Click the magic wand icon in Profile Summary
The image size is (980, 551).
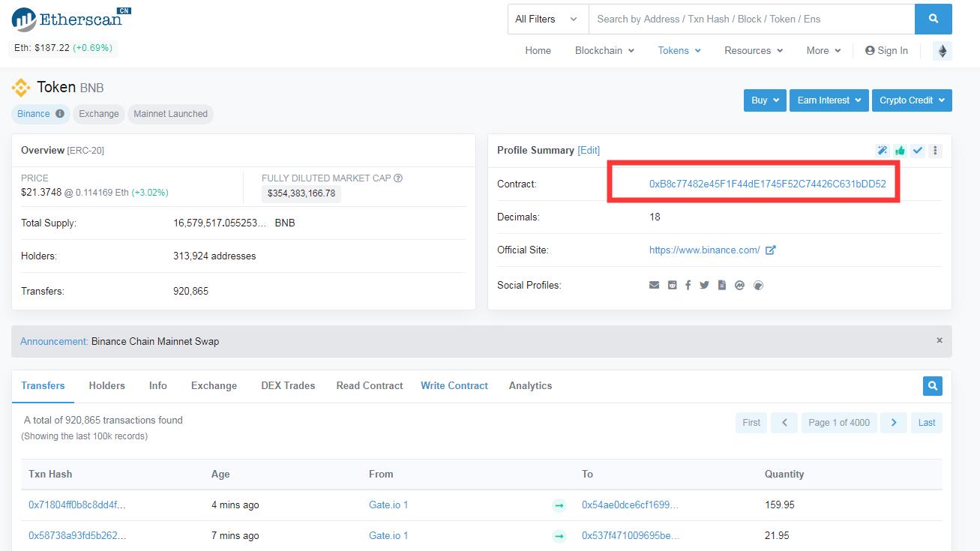[x=882, y=151]
